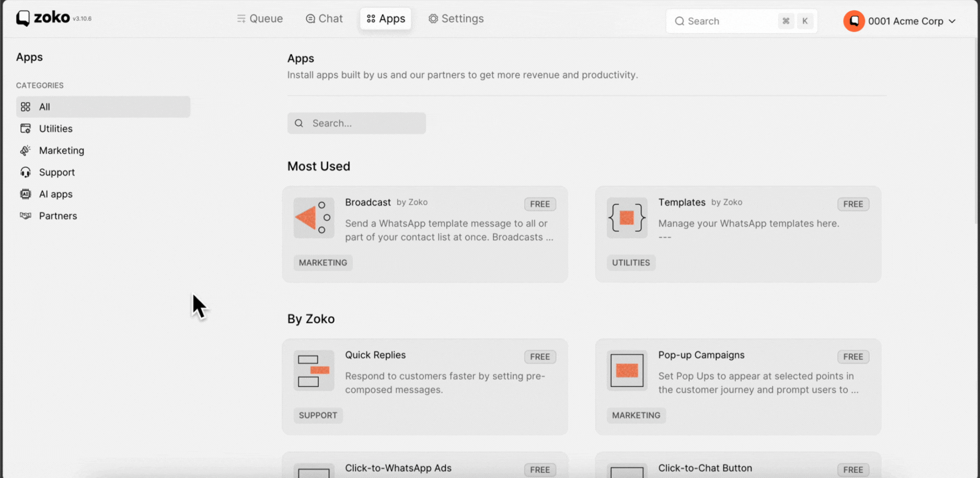Click the Quick Replies description text
Image resolution: width=980 pixels, height=478 pixels.
pos(445,383)
